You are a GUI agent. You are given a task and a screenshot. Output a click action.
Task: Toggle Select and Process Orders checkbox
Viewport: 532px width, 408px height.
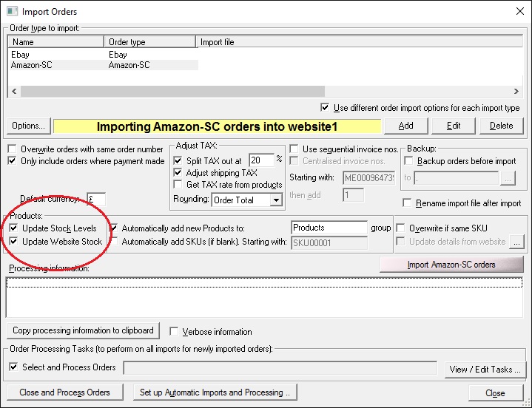tap(13, 367)
